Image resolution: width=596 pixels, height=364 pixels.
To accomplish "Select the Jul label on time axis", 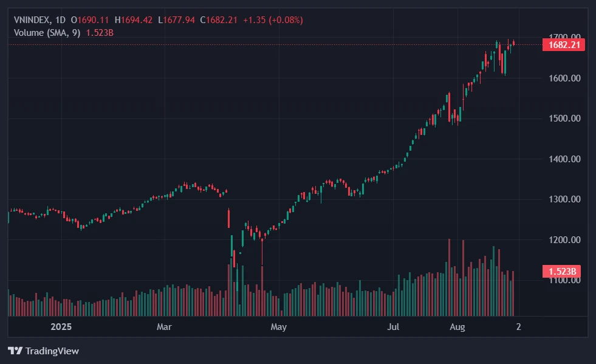I will (393, 327).
